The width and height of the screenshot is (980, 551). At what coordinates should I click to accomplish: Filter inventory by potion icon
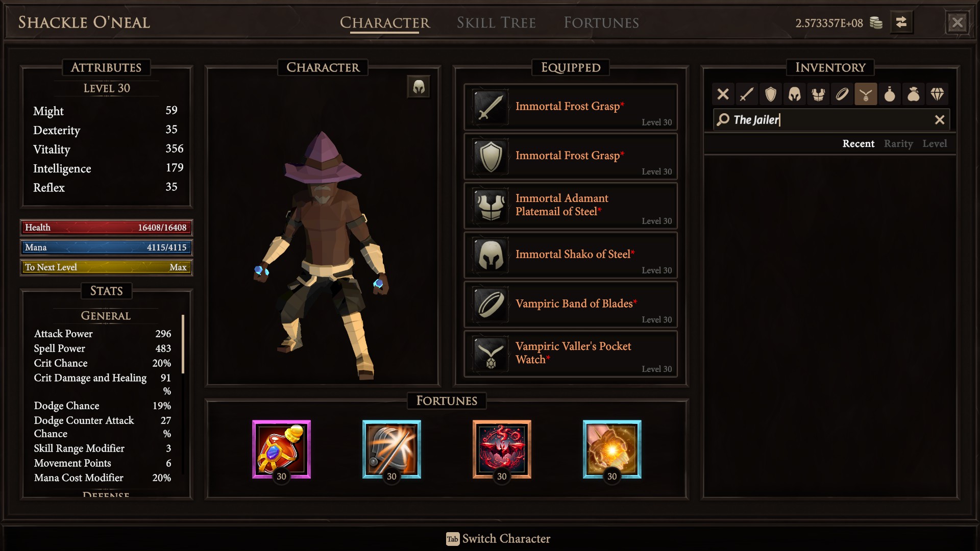(890, 94)
